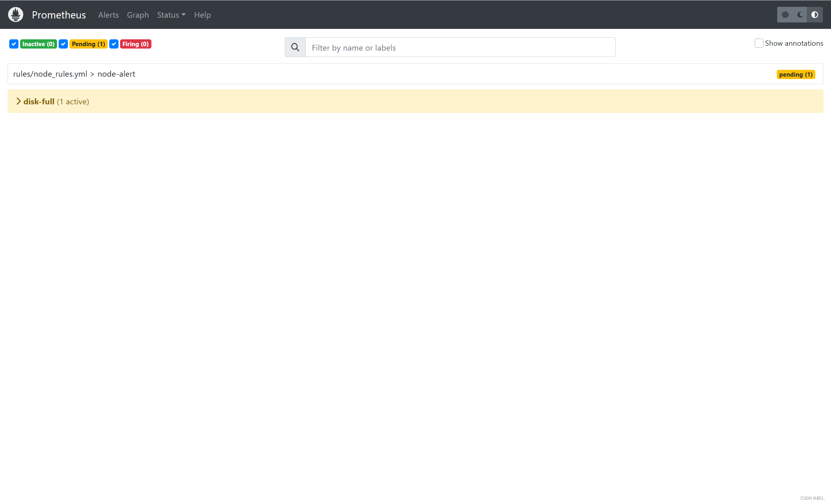The width and height of the screenshot is (831, 504).
Task: Open the Alerts navigation item
Action: 108,15
